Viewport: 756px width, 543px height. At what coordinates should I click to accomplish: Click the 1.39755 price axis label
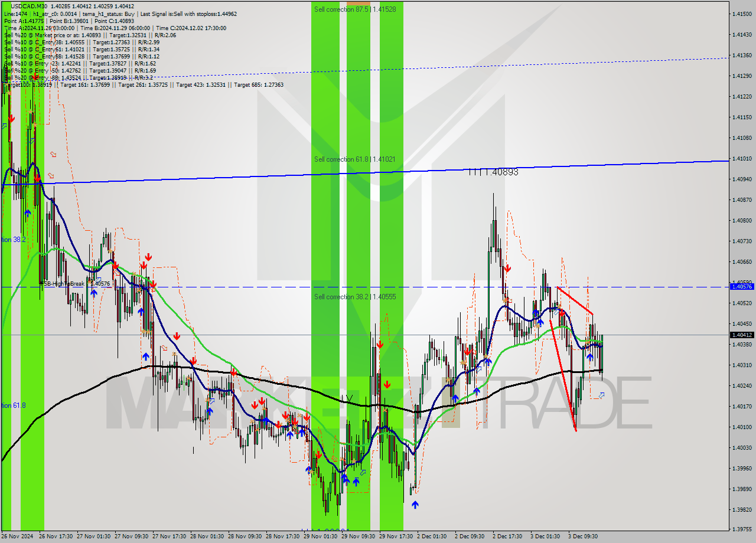742,529
